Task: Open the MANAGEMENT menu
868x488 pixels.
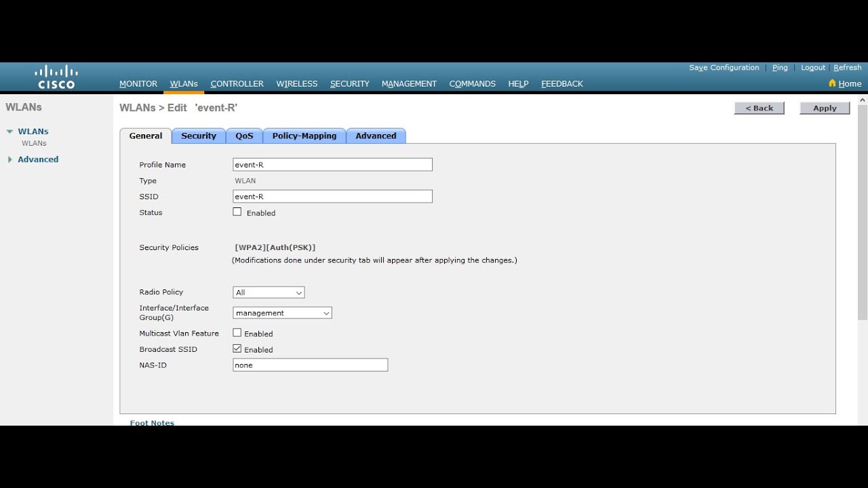Action: [x=409, y=83]
